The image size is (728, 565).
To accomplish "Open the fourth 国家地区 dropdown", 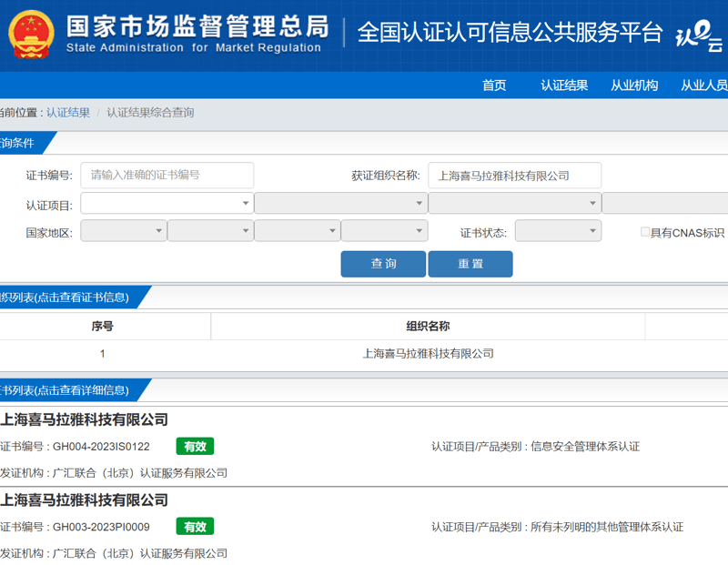I will coord(384,231).
